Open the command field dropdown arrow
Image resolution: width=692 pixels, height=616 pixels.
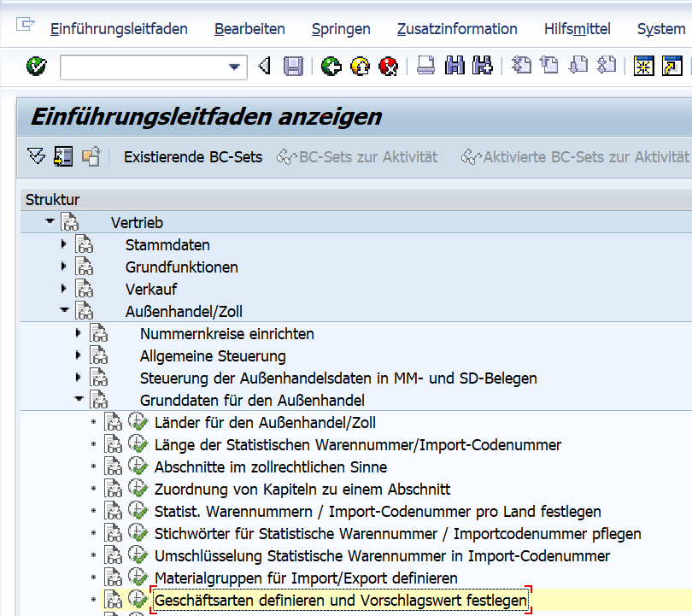coord(232,66)
